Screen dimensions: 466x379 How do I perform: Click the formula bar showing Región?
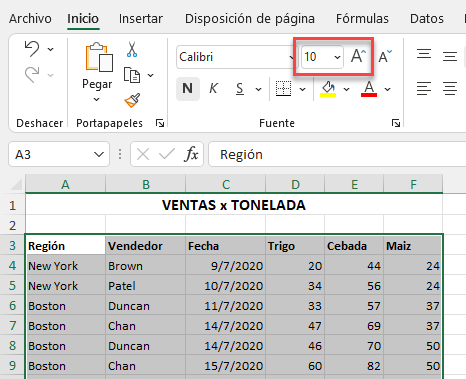(337, 154)
